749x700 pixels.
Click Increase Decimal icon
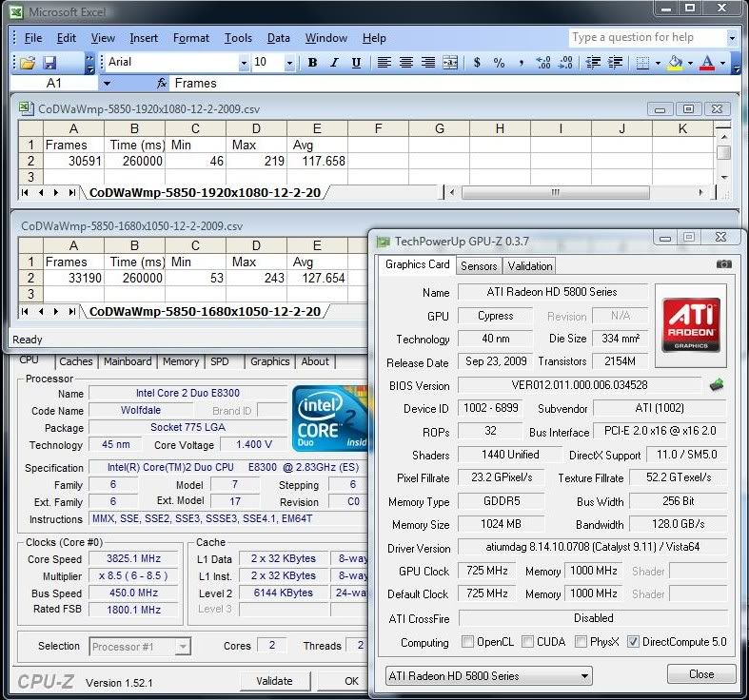[543, 63]
